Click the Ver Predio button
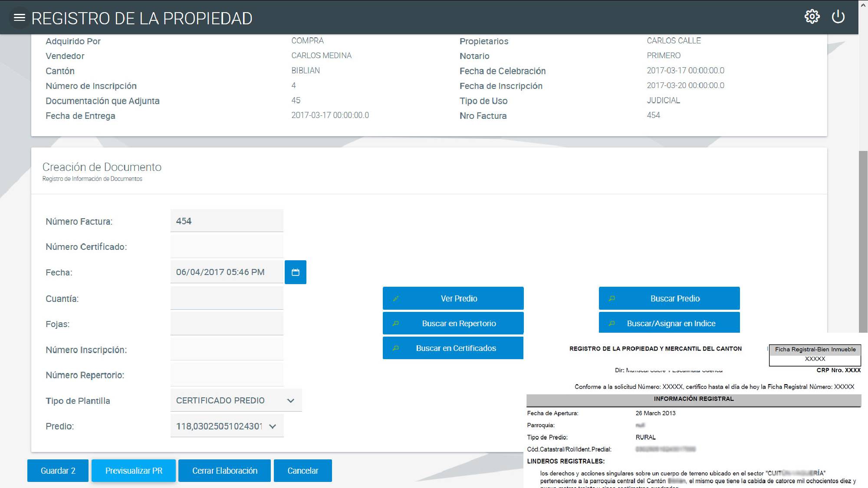Screen dimensions: 868x488 (x=453, y=298)
